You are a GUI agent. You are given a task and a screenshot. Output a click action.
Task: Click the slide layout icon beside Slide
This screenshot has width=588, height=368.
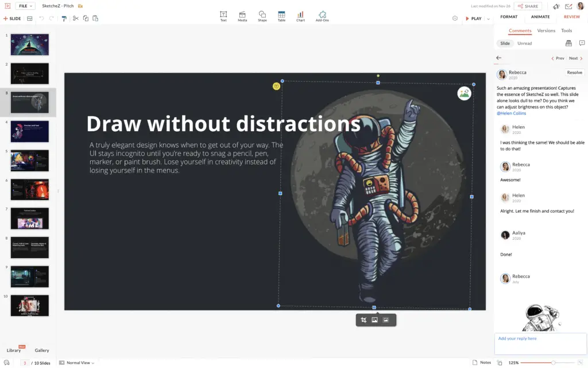(30, 18)
